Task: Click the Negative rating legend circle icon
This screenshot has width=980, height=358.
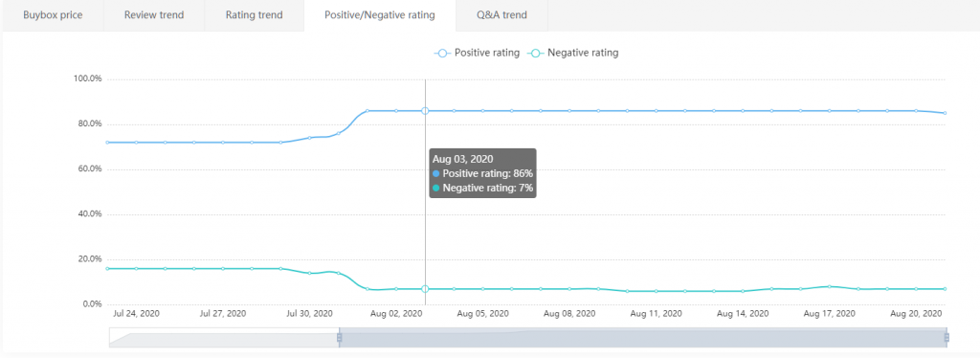Action: point(536,53)
